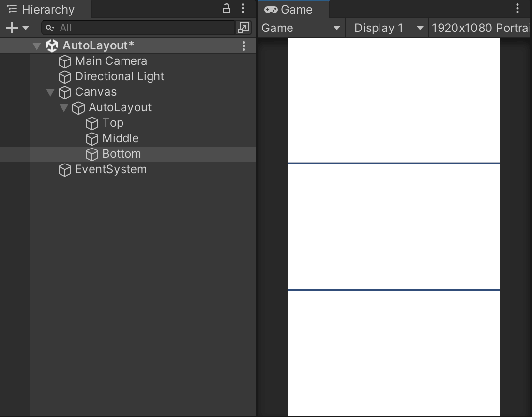Viewport: 532px width, 417px height.
Task: Open the Hierarchy panel options menu
Action: coord(243,9)
